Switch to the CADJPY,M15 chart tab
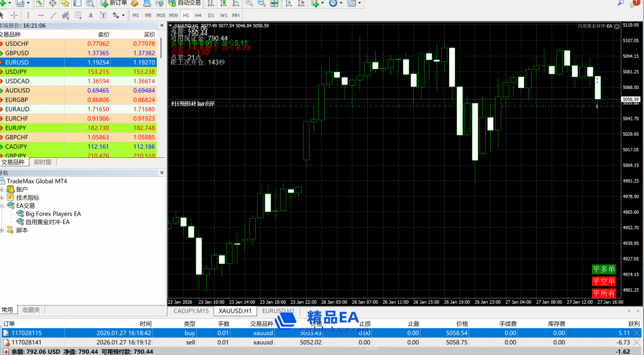The image size is (644, 355). point(191,311)
